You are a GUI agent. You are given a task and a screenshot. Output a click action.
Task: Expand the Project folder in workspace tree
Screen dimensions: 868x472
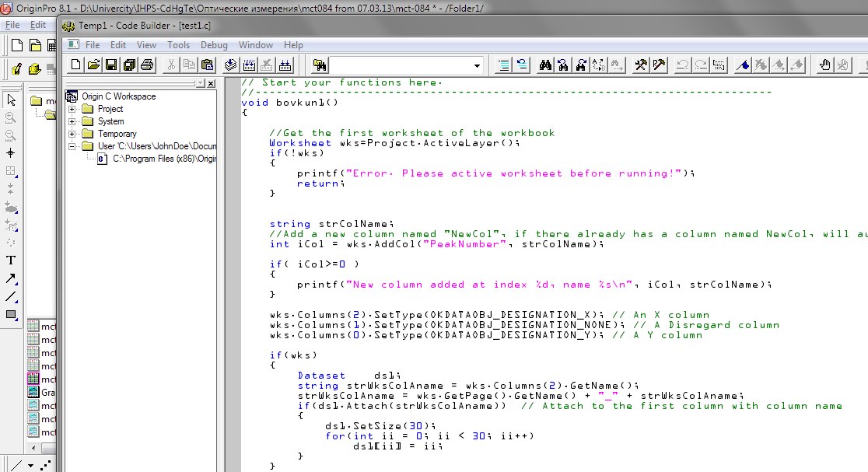click(72, 109)
